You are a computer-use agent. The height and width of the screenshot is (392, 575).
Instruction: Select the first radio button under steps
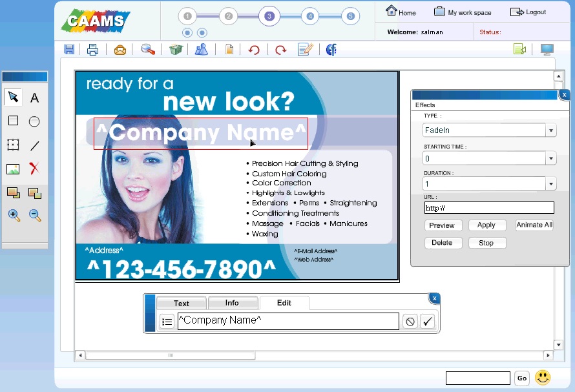click(x=187, y=33)
